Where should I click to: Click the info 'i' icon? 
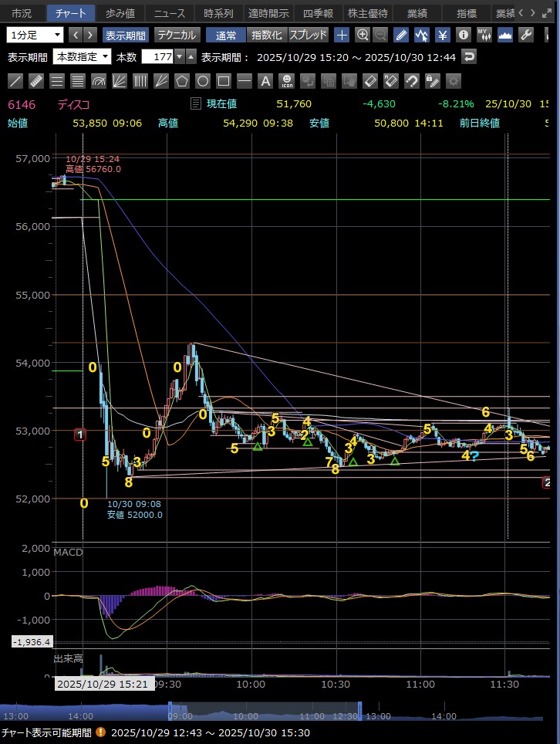point(463,35)
